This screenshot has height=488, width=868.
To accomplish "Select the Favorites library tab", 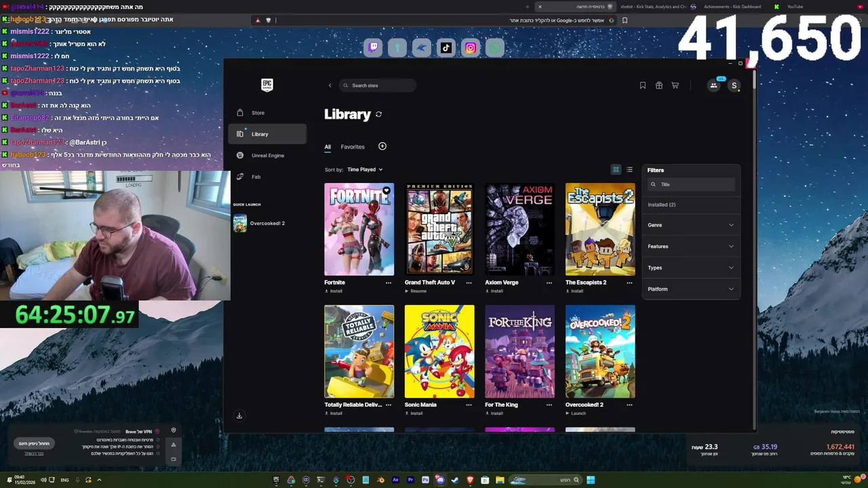I will pyautogui.click(x=353, y=146).
